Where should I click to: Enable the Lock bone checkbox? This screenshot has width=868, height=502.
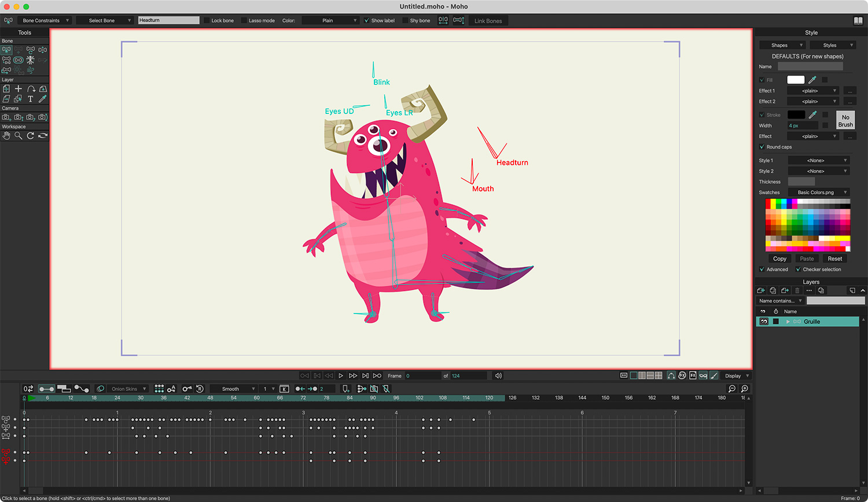tap(207, 21)
